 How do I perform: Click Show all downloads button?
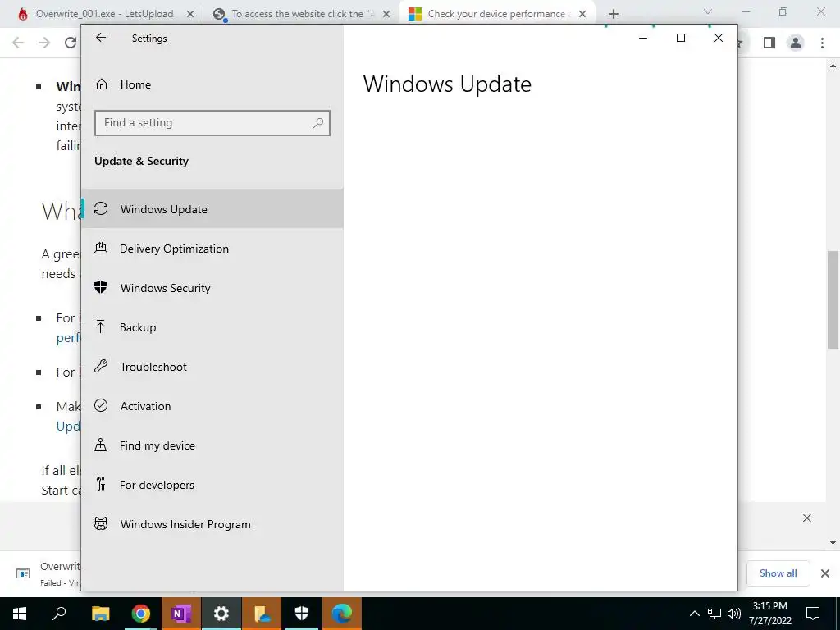[778, 573]
